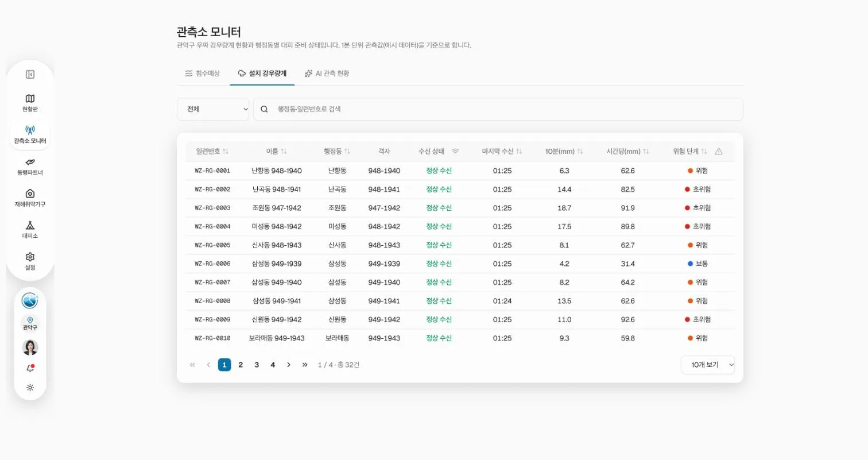This screenshot has height=460, width=868.
Task: Sort table by 행정동 column
Action: (x=337, y=151)
